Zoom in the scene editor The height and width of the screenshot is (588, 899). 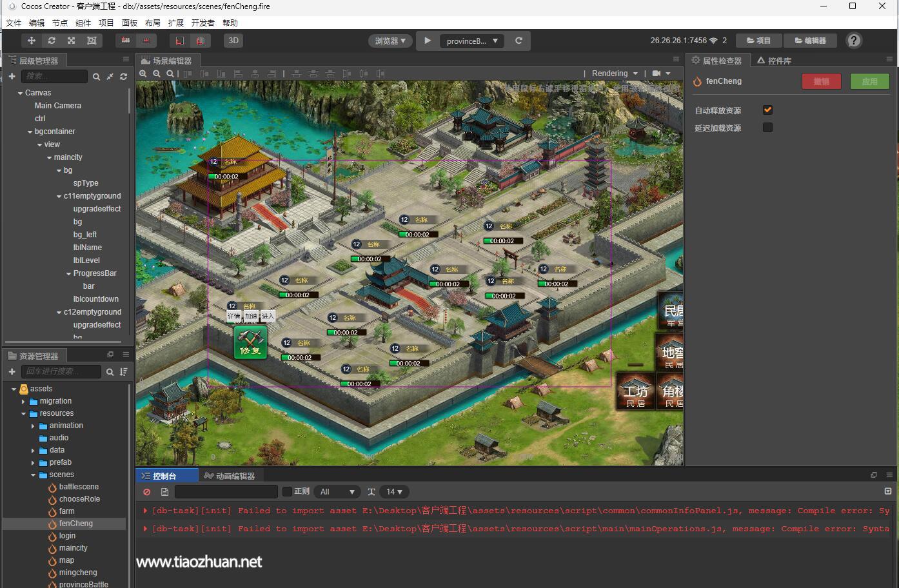(x=143, y=73)
